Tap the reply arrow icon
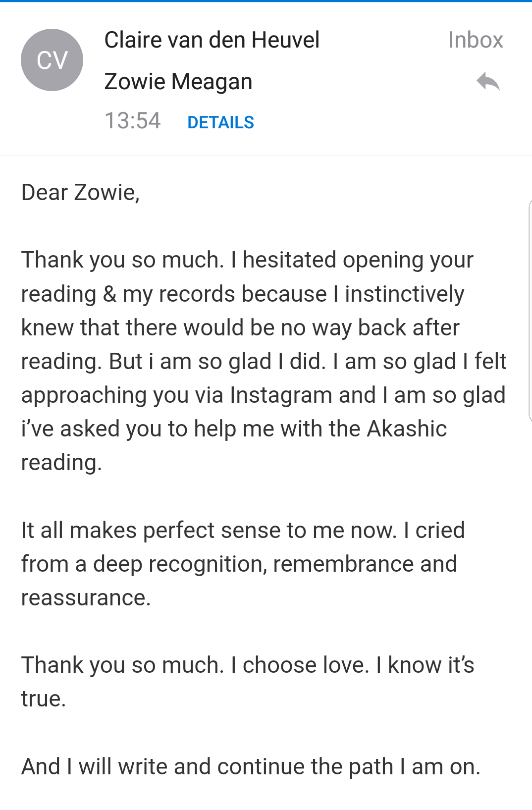The image size is (532, 810). tap(488, 82)
